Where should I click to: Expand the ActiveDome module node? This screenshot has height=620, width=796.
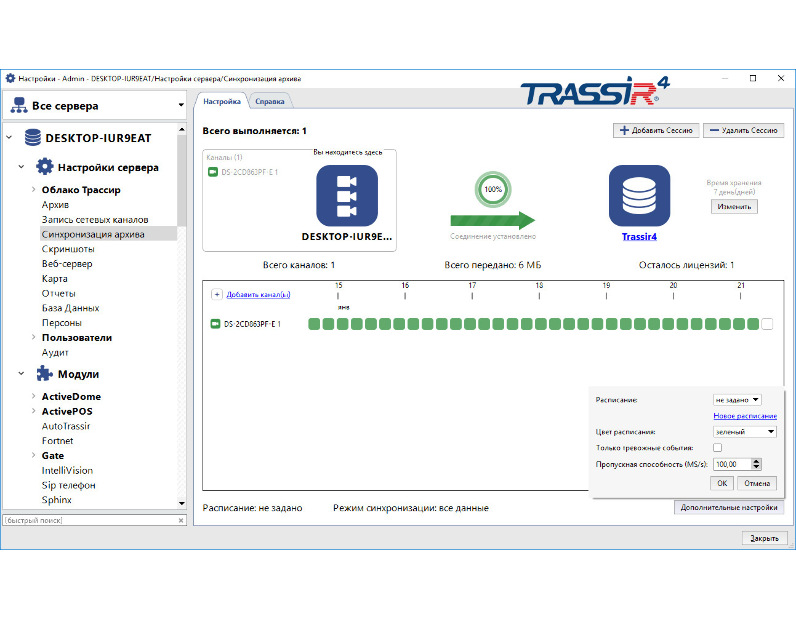click(34, 396)
